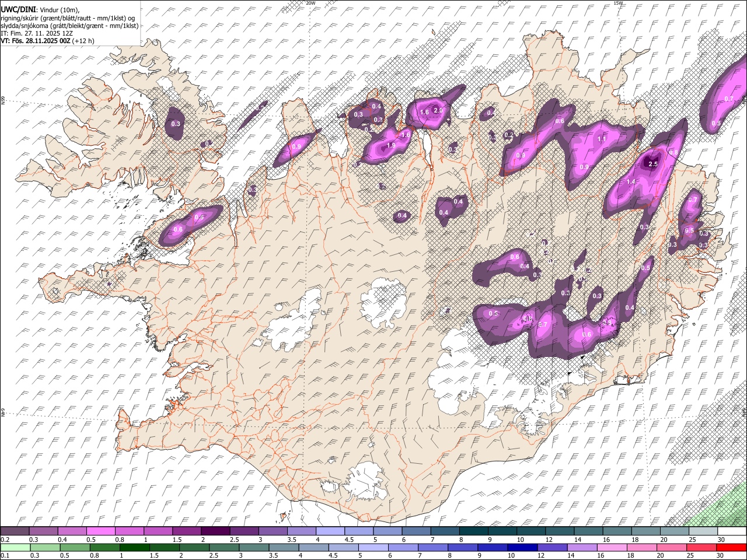Click the 1.9 precipitation value on the map

point(391,145)
